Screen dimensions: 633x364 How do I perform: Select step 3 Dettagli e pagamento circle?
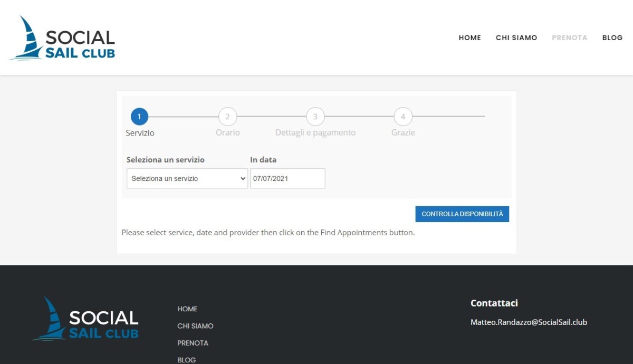point(315,117)
